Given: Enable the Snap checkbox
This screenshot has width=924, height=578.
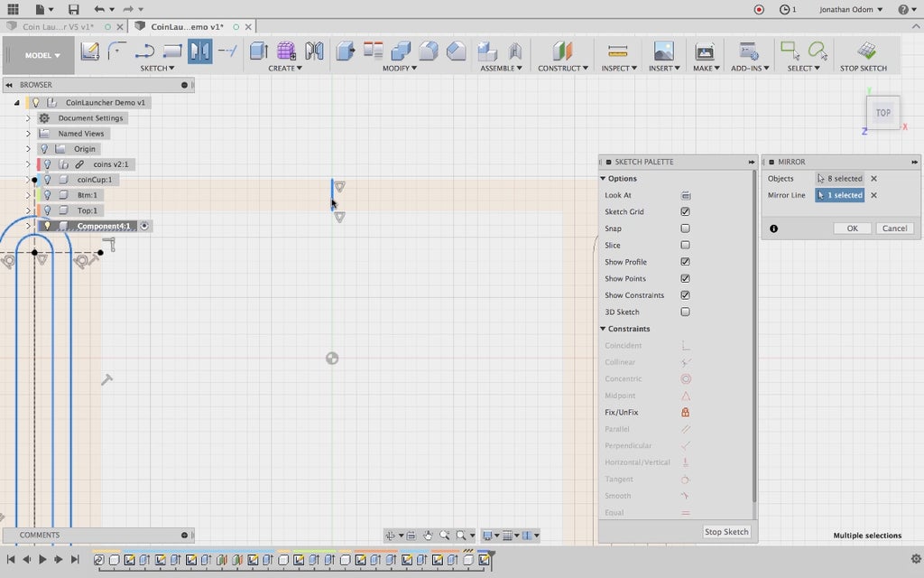Looking at the screenshot, I should tap(685, 228).
